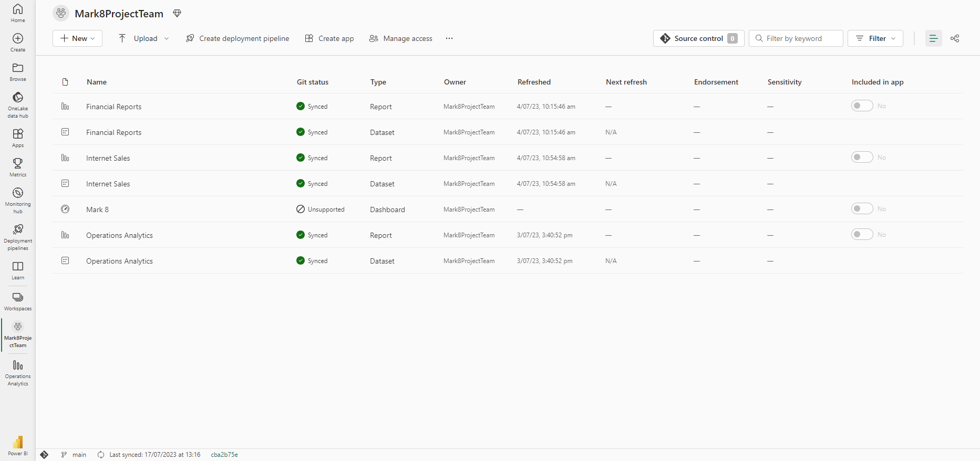Image resolution: width=980 pixels, height=461 pixels.
Task: Sort by Owner column
Action: pyautogui.click(x=455, y=82)
